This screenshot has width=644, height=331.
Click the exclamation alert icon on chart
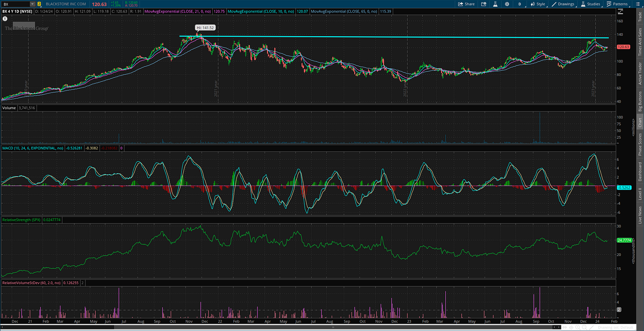[5, 19]
